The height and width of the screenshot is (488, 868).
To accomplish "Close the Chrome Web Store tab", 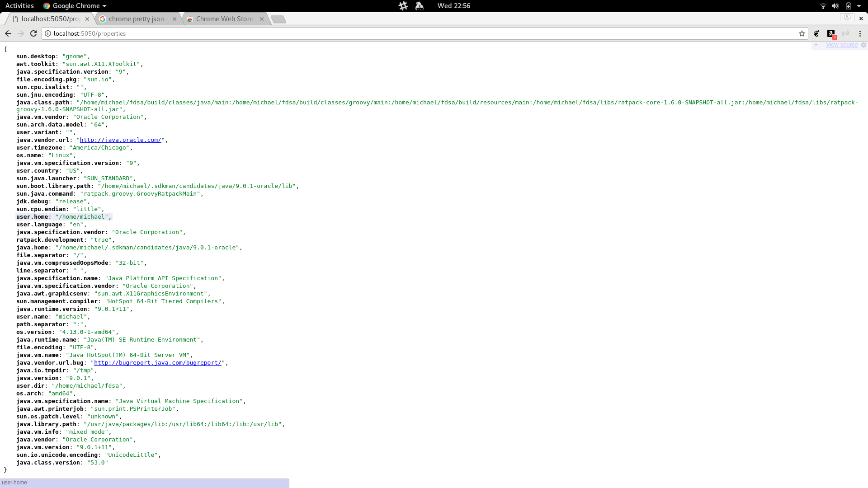I will tap(262, 19).
